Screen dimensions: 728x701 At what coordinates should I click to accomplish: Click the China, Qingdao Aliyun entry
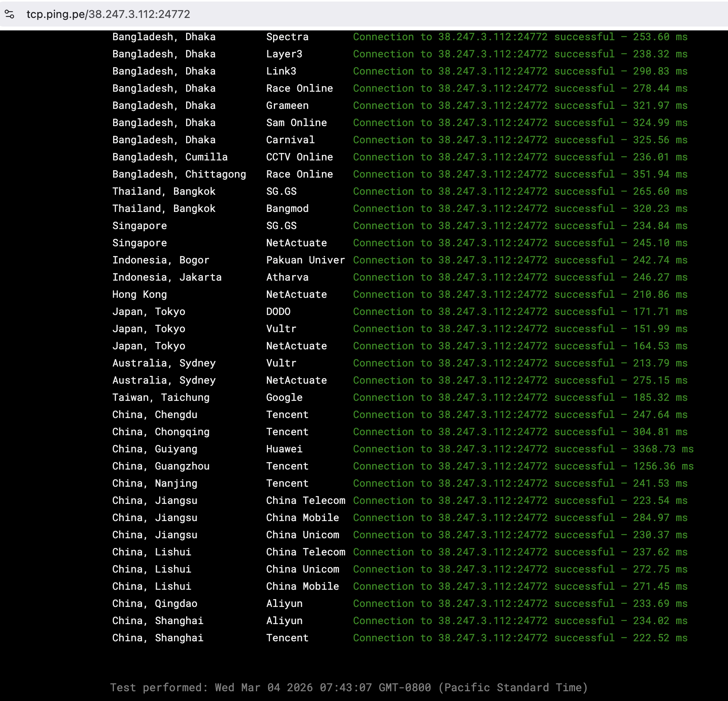(284, 603)
